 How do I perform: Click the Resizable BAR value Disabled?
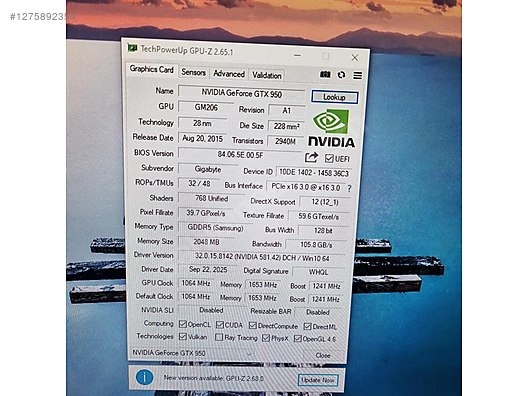pyautogui.click(x=318, y=312)
